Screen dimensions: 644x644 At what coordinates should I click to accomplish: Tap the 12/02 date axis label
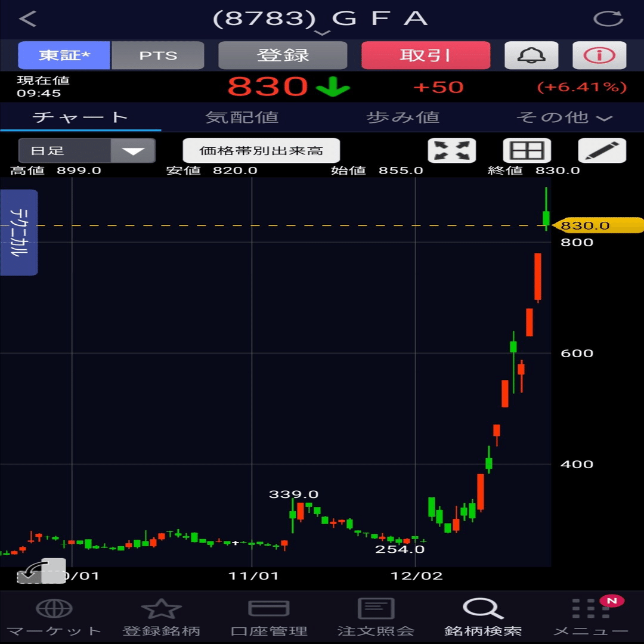tap(416, 576)
